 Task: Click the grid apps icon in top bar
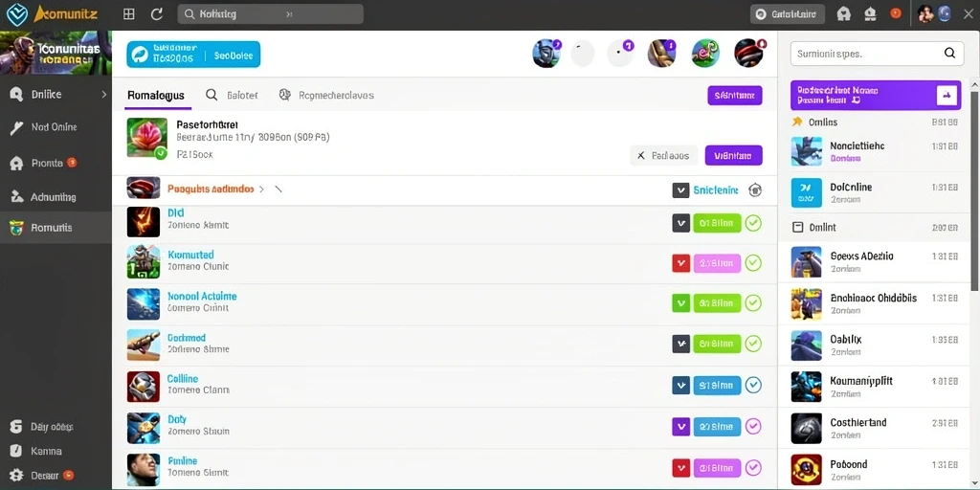(129, 14)
